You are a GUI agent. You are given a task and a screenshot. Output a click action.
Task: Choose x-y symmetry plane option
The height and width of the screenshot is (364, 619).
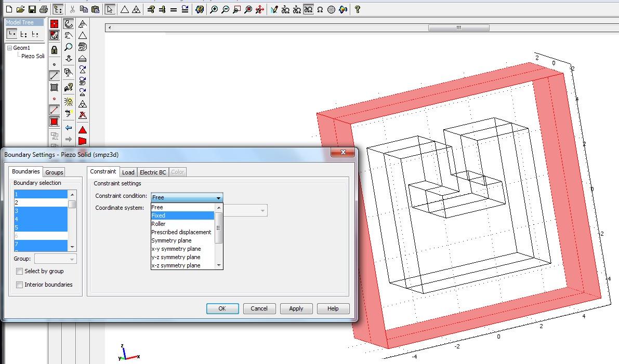pyautogui.click(x=182, y=249)
